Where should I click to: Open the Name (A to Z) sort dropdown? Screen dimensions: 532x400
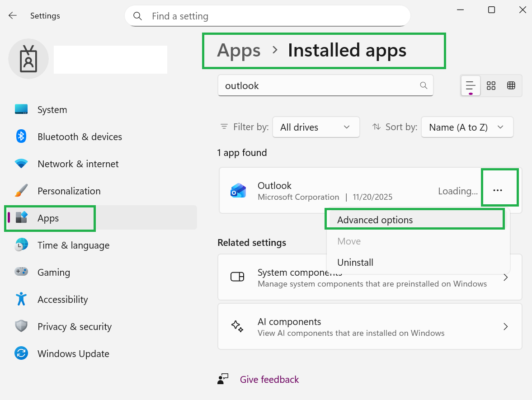point(467,127)
